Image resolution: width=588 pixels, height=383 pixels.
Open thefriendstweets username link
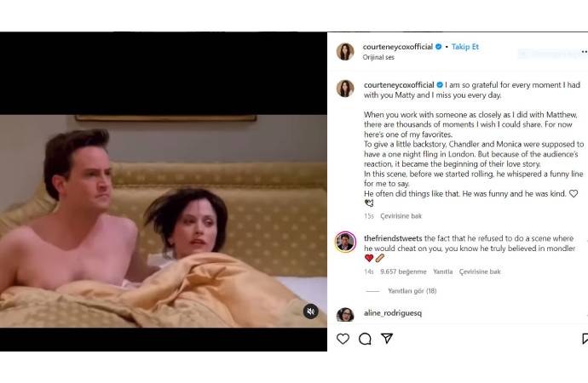393,238
